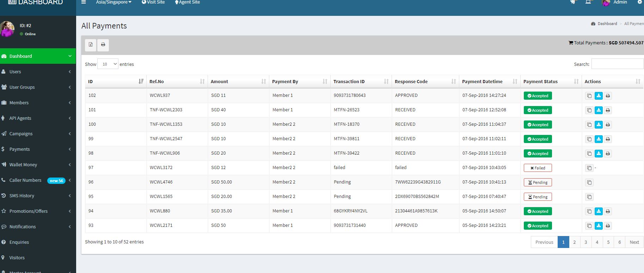Toggle sidebar with hamburger menu icon
644x273 pixels.
pyautogui.click(x=84, y=2)
